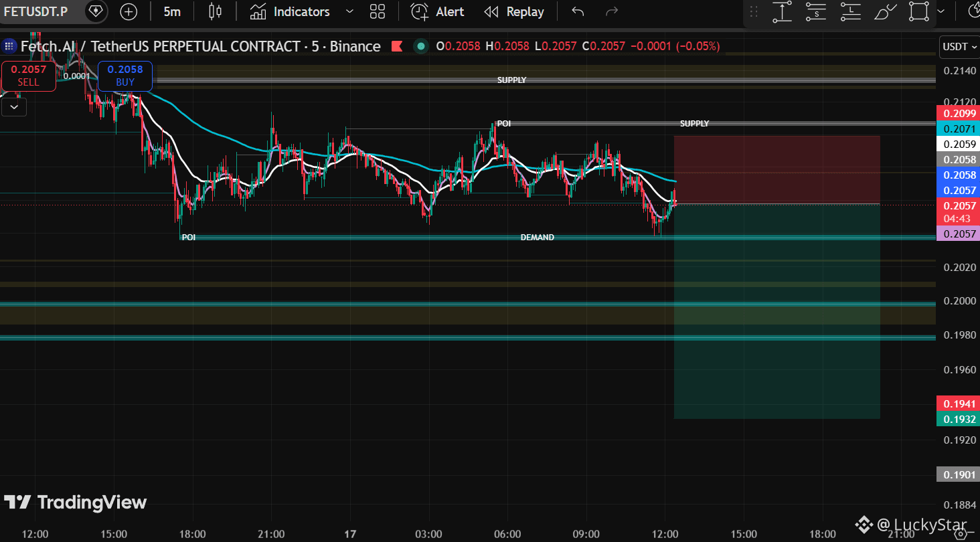Open the FETUSDT.P symbol search
Viewport: 980px width, 542px height.
tap(35, 11)
